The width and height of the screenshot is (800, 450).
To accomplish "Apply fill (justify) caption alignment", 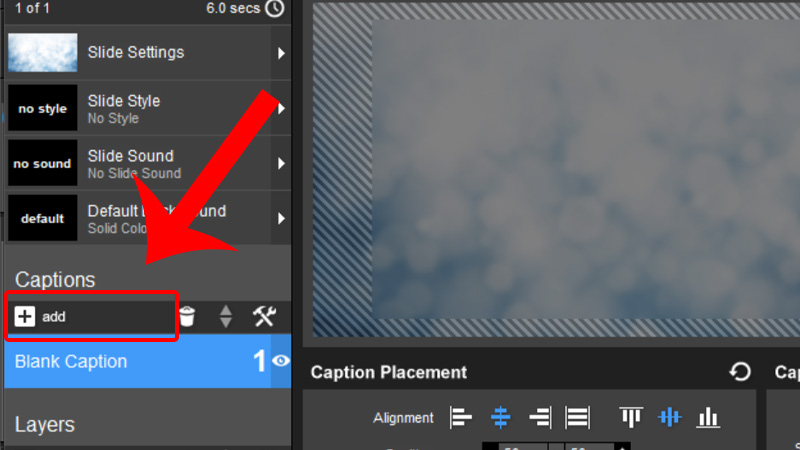I will pyautogui.click(x=577, y=417).
